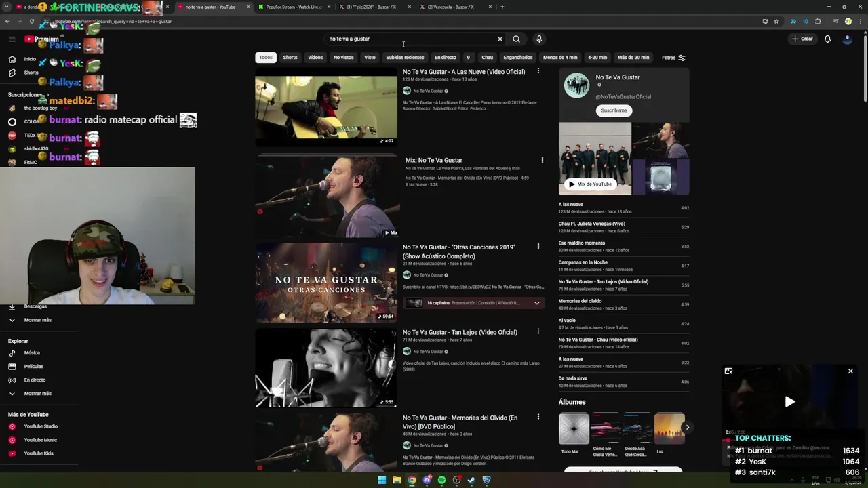Click the search magnifier button
The width and height of the screenshot is (868, 488).
[x=516, y=39]
